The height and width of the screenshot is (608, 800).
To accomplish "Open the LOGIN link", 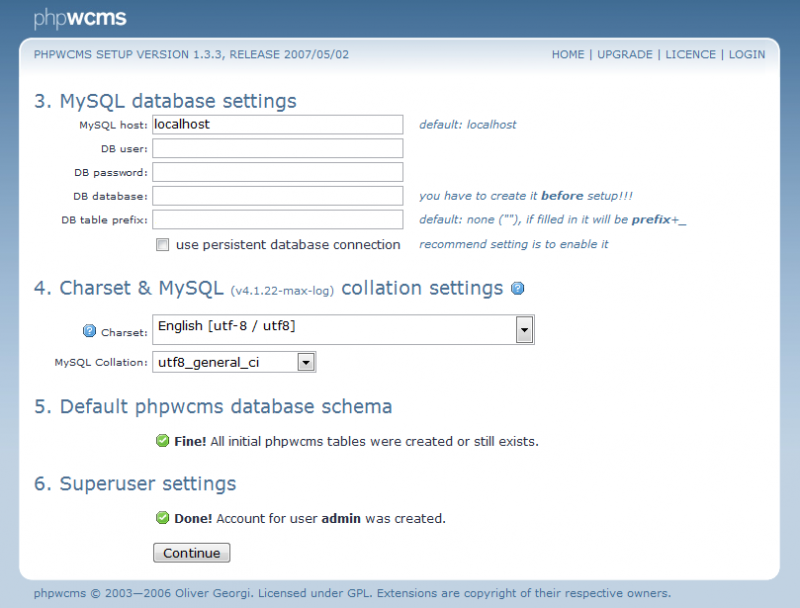I will (x=747, y=55).
